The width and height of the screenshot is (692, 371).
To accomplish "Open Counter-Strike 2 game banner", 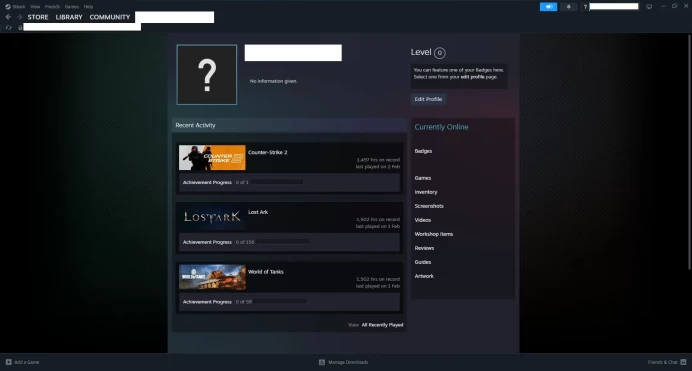I will click(212, 157).
